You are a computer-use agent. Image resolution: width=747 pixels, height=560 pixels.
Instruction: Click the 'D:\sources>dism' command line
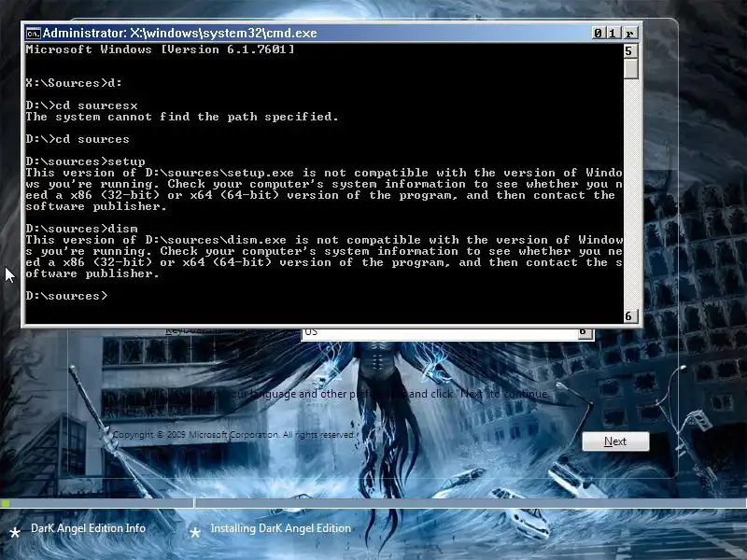pyautogui.click(x=82, y=229)
